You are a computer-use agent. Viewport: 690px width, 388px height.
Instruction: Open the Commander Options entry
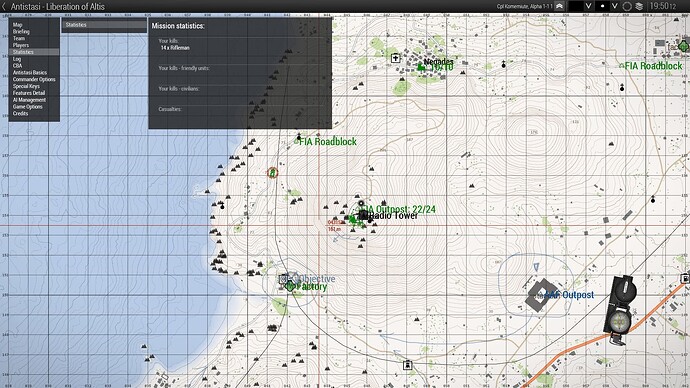[x=34, y=79]
